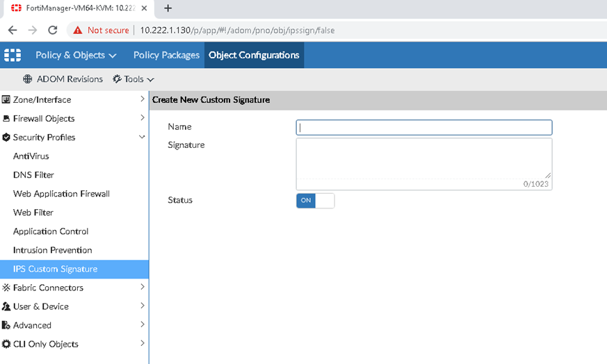Focus the Name input field
The image size is (607, 364).
423,127
